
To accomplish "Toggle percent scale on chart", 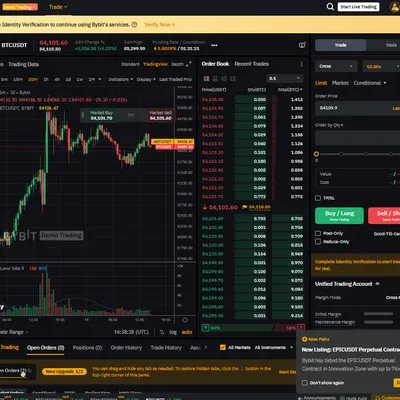I will tap(162, 332).
